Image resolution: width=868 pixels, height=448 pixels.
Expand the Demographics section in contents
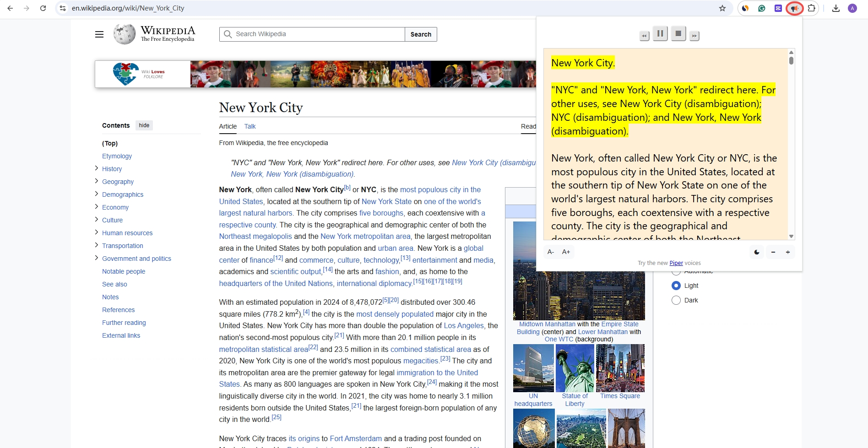click(x=97, y=194)
